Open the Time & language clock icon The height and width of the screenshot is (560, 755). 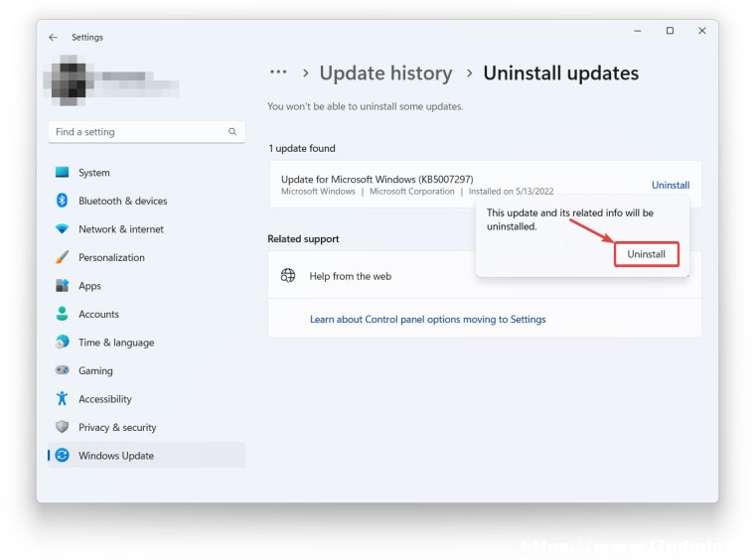point(63,343)
